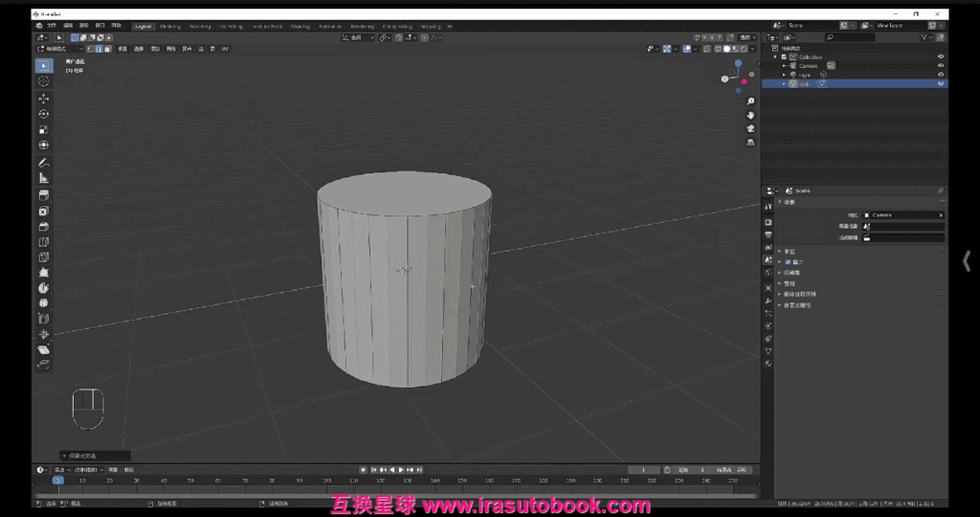Enable vertex select mode
This screenshot has height=517, width=980.
pyautogui.click(x=91, y=49)
